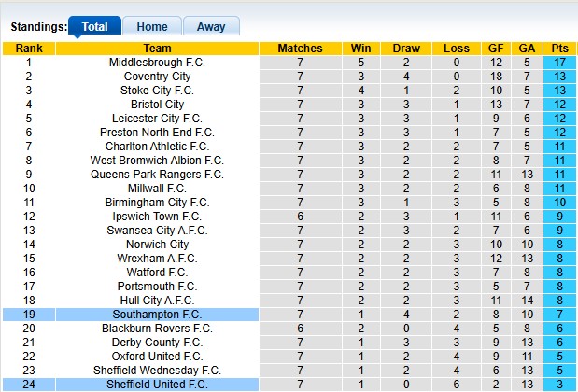Open the Wrexham A.F.C. team page
The width and height of the screenshot is (578, 392).
click(157, 259)
